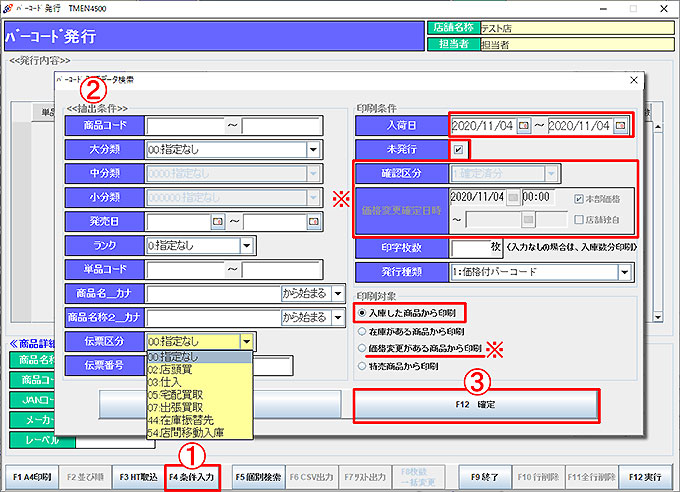
Task: Open the ランク dropdown list
Action: coord(247,245)
